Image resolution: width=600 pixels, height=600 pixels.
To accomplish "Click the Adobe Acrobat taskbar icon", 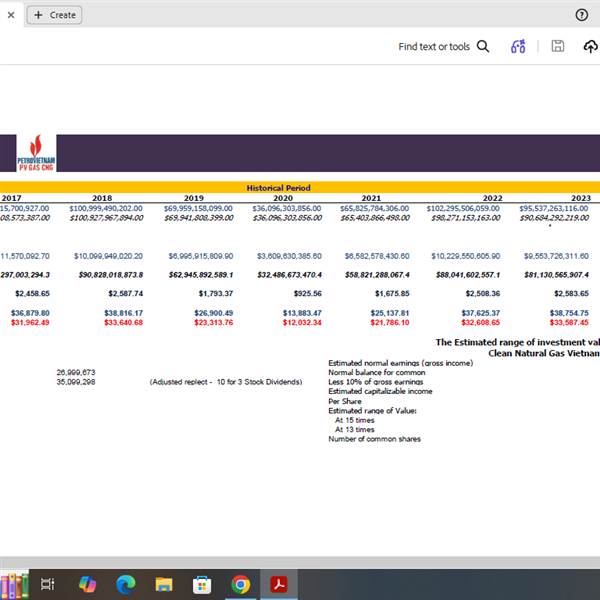I will click(279, 584).
